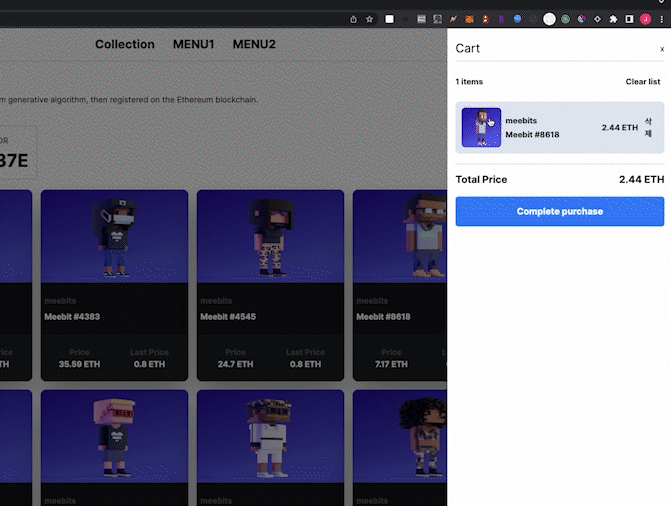
Task: Open the pink profile avatar menu
Action: [x=645, y=19]
